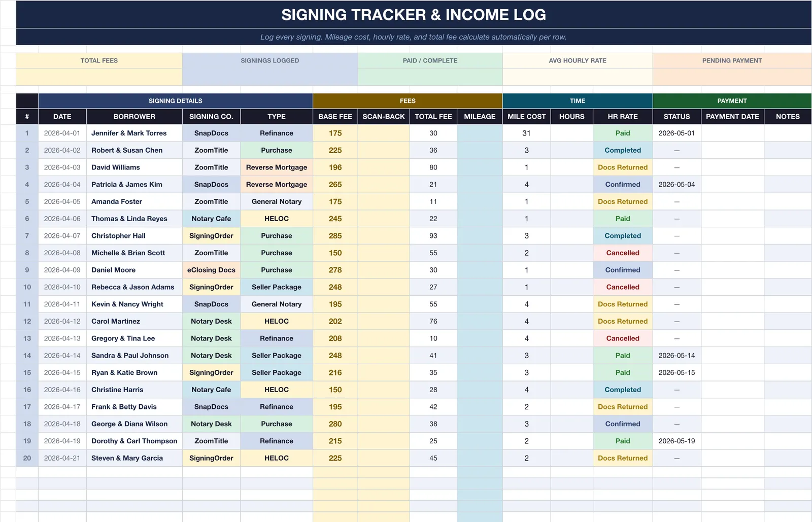The width and height of the screenshot is (812, 522).
Task: Click borrower cell Amanda Foster
Action: pos(134,201)
